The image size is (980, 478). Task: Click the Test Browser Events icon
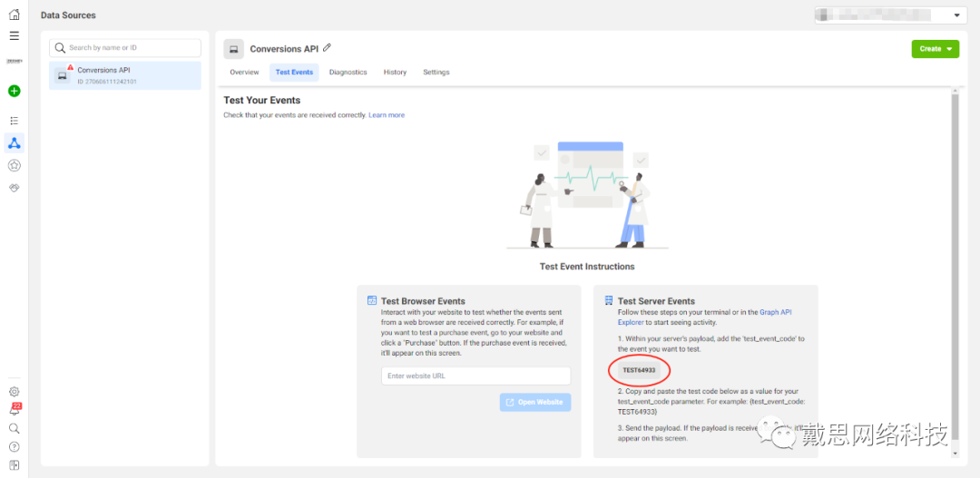pos(372,300)
